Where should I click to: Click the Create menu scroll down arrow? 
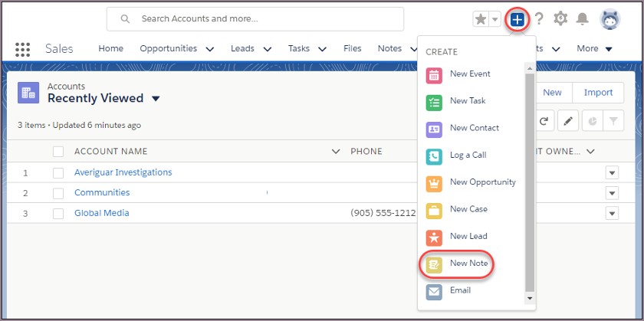[x=530, y=299]
